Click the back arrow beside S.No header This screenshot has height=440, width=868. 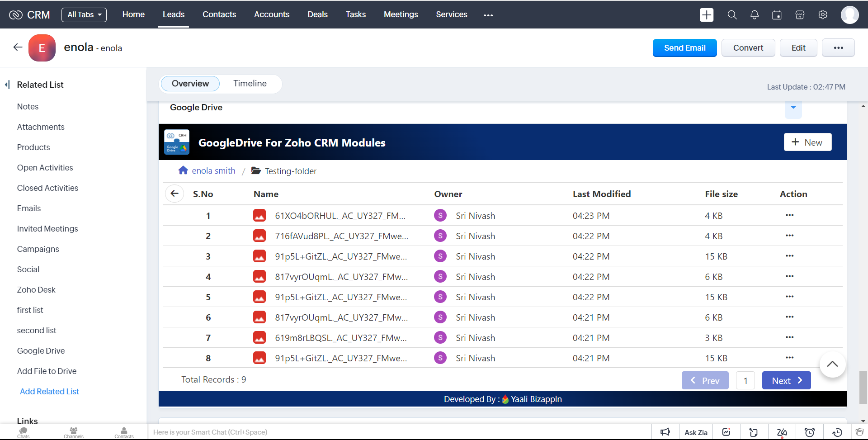(175, 194)
